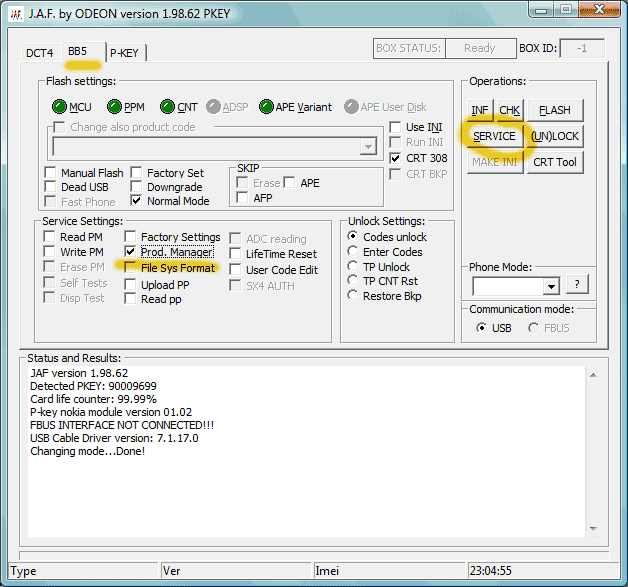Expand the product code dropdown arrow

pos(368,147)
